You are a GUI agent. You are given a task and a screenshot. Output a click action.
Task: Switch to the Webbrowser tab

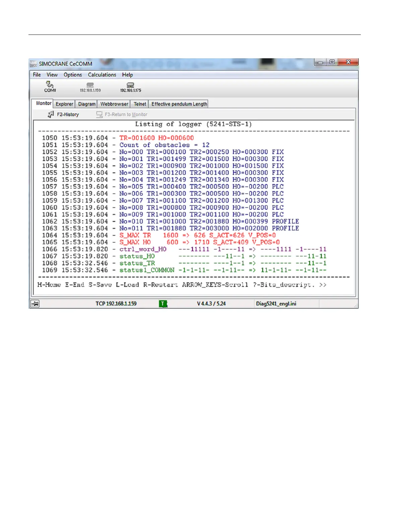[114, 104]
